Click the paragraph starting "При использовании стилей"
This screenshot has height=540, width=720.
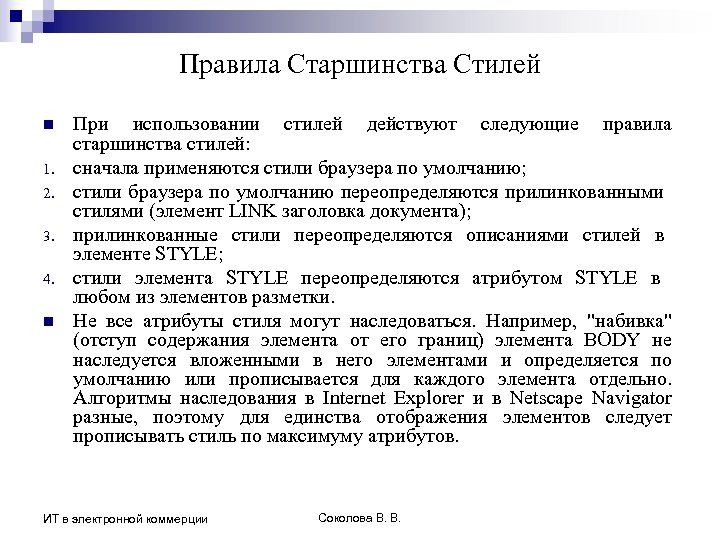pos(372,134)
